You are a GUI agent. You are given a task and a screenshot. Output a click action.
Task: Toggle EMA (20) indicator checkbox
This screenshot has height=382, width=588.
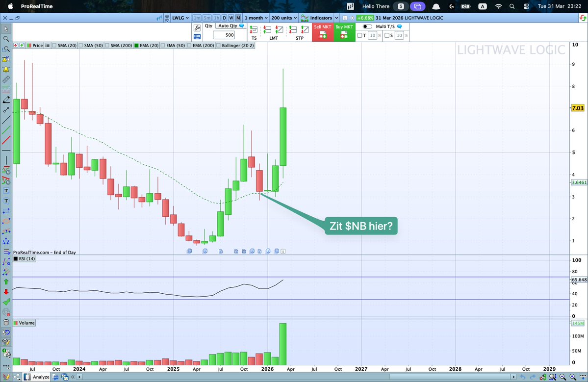pos(136,46)
